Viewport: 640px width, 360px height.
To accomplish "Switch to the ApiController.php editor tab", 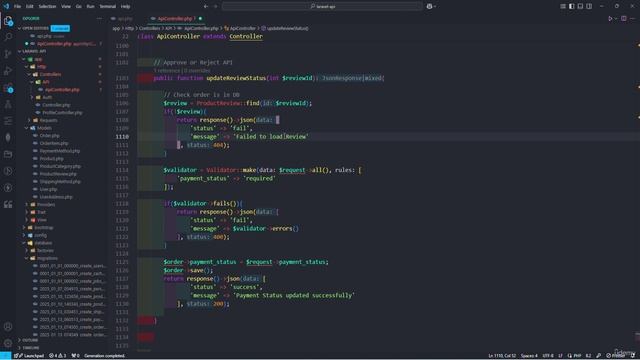I will pos(175,18).
